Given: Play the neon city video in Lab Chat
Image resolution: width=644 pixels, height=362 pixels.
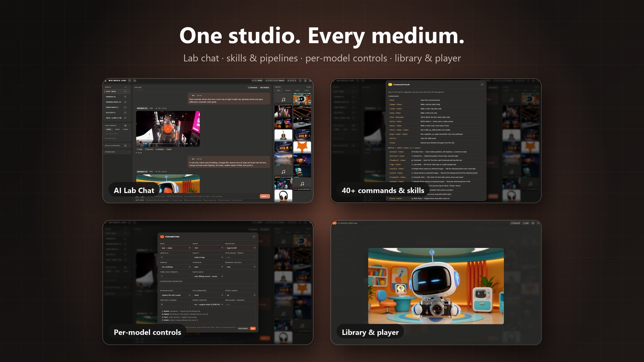Looking at the screenshot, I should 168,129.
